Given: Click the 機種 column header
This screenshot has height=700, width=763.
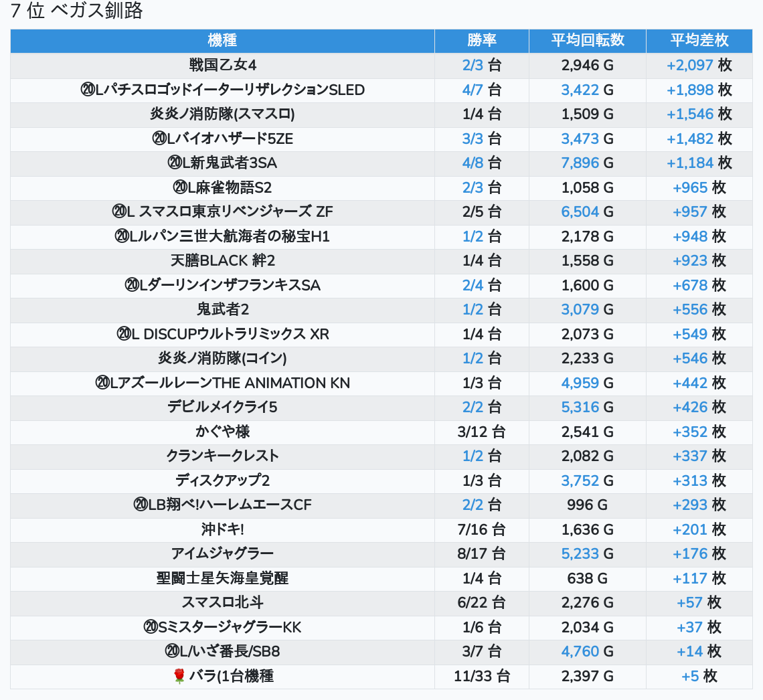Looking at the screenshot, I should pyautogui.click(x=222, y=40).
